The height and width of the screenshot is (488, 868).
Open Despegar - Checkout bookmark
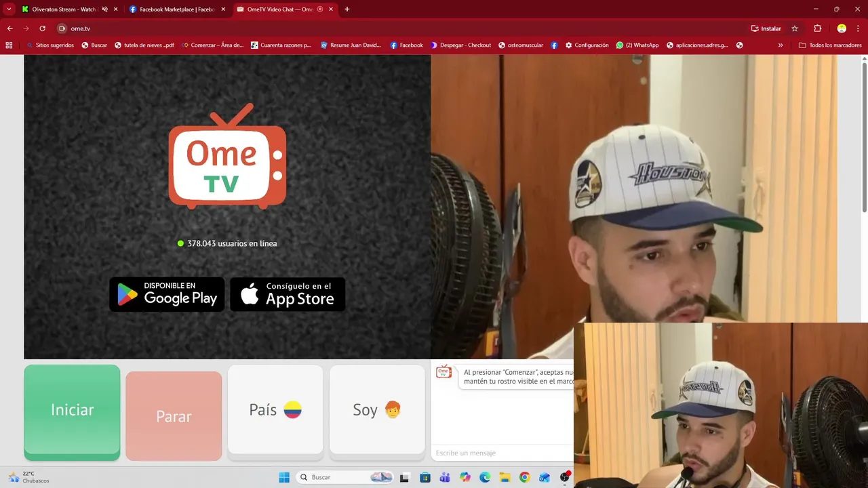pyautogui.click(x=460, y=45)
